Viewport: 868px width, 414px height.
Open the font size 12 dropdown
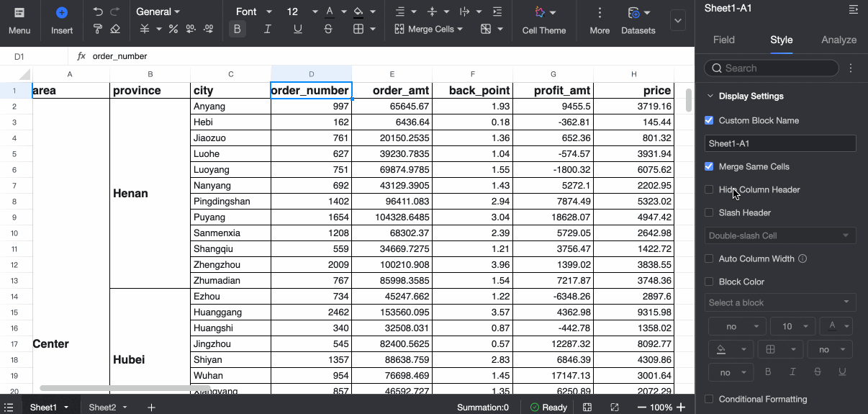point(302,12)
